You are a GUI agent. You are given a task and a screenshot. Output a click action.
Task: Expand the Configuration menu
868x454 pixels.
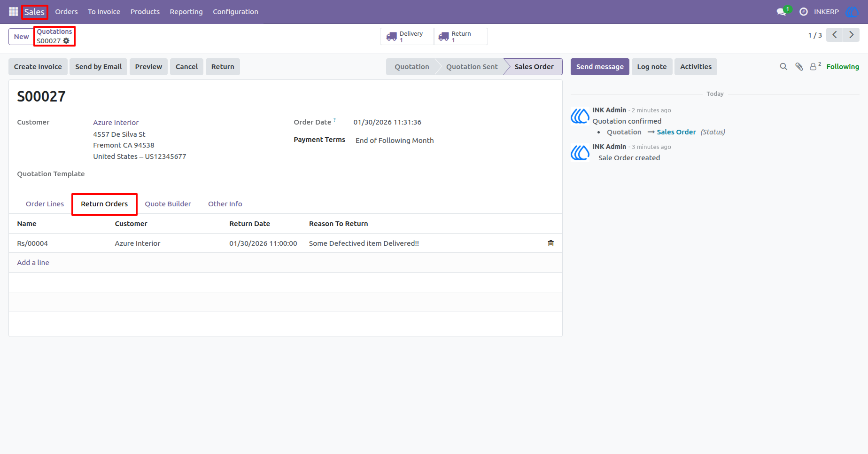(235, 12)
